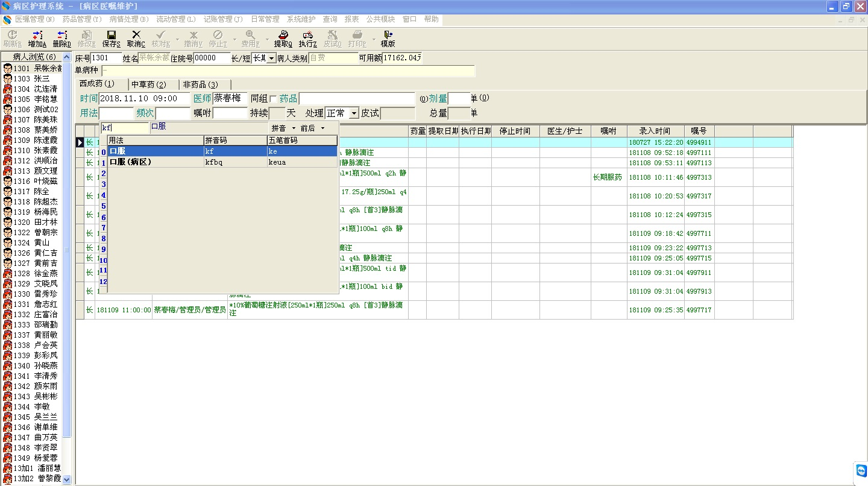This screenshot has width=868, height=486.
Task: Select the highlighted 口服 usage row
Action: pos(222,151)
